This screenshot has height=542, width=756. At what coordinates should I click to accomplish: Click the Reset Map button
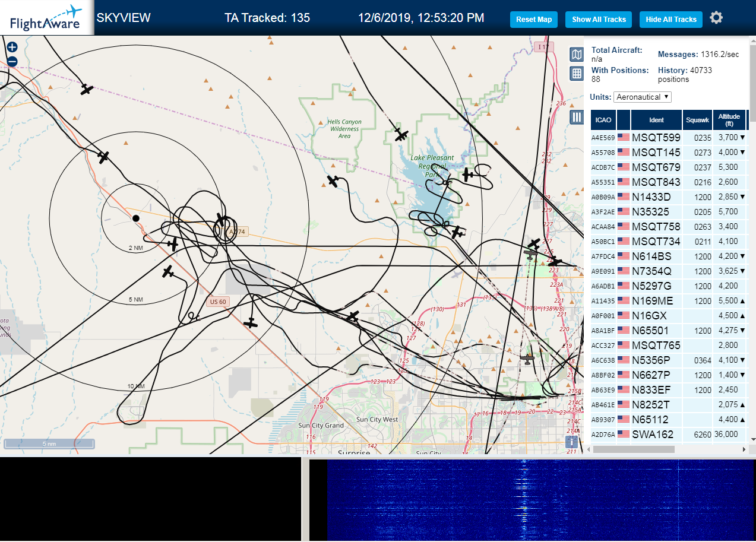[534, 20]
